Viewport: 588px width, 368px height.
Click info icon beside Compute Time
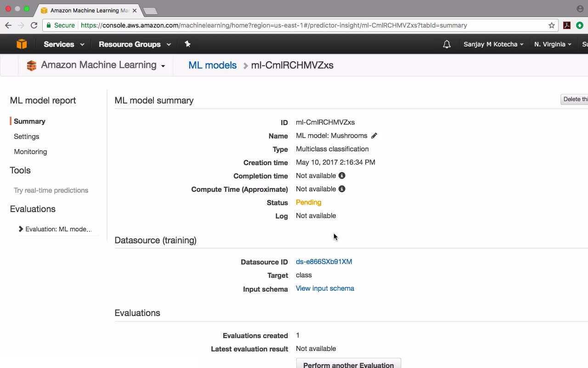pos(342,189)
